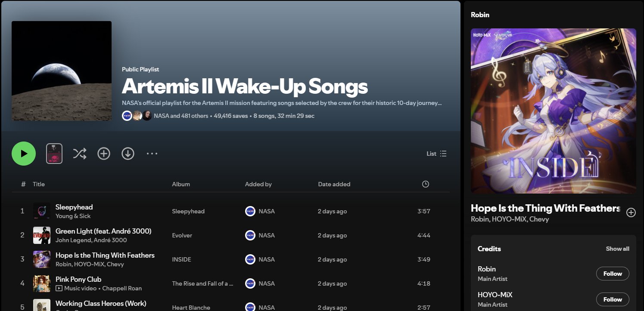Open the INSIDE album link in the track list
The image size is (644, 311).
pyautogui.click(x=181, y=259)
